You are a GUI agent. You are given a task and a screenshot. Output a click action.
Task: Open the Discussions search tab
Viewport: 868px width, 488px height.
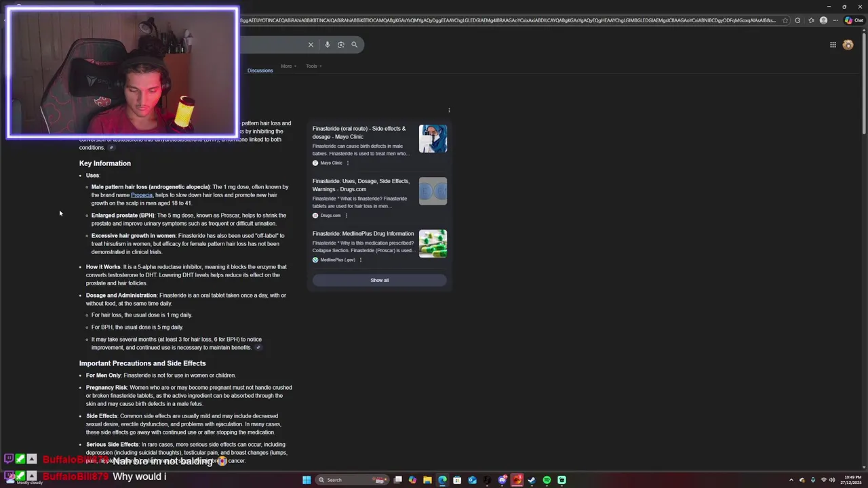[260, 70]
